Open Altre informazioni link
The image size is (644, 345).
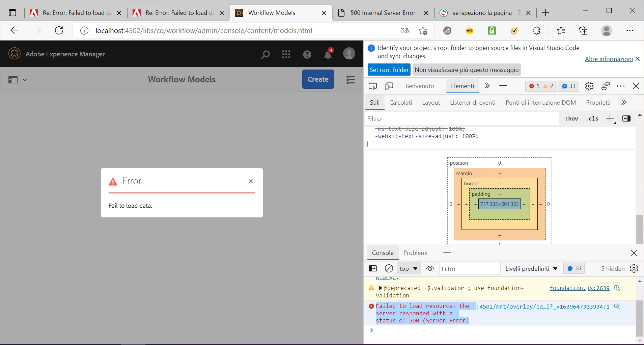point(609,59)
